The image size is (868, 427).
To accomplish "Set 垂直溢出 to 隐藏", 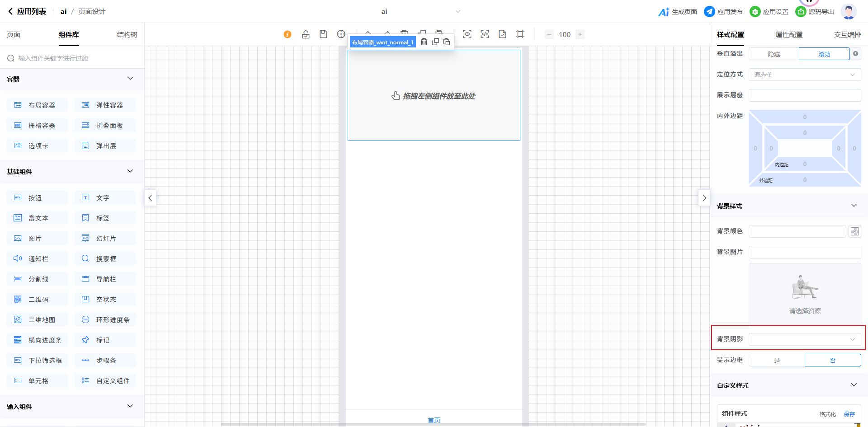I will 774,54.
